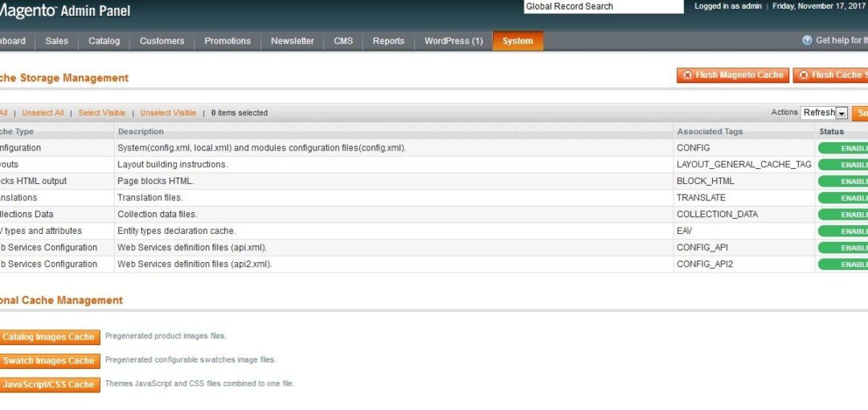Click the ENABLED status badge for CONFIG_API2 row
This screenshot has width=868, height=410.
point(843,264)
